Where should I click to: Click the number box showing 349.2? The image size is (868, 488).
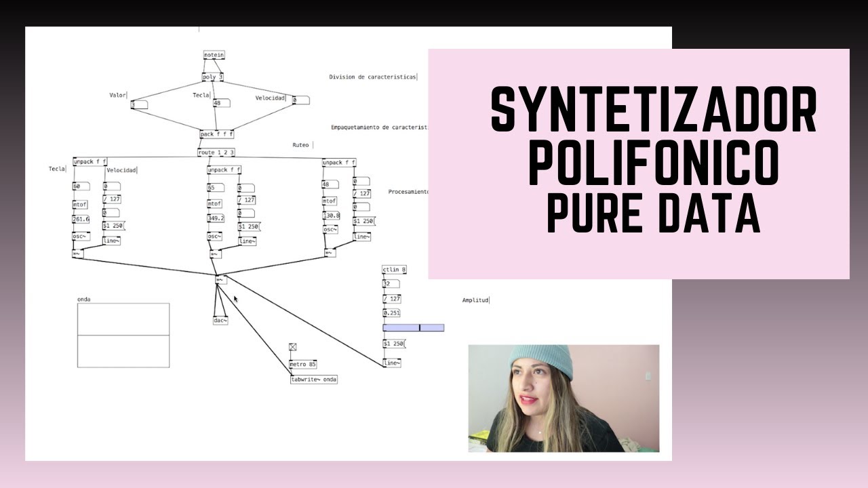click(216, 218)
